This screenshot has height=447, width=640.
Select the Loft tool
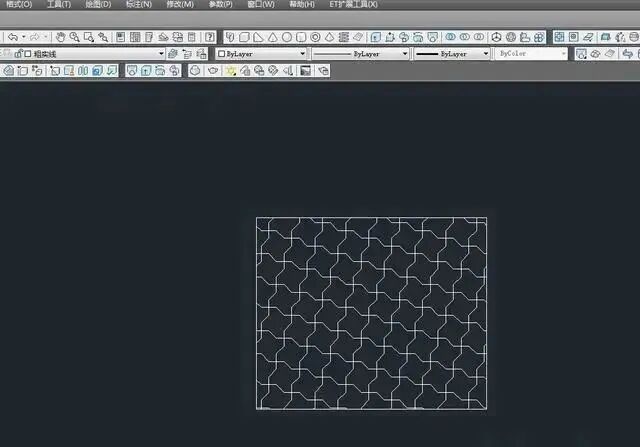coord(432,37)
